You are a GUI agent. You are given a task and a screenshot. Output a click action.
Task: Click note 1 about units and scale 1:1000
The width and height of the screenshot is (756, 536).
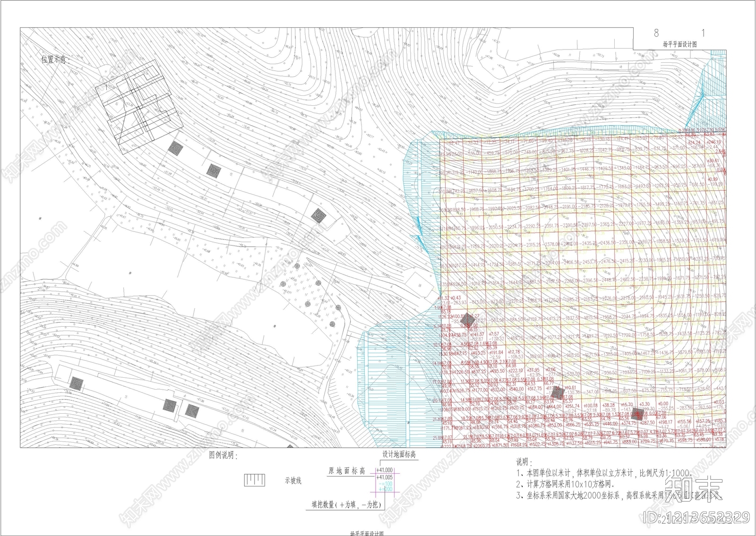point(605,473)
